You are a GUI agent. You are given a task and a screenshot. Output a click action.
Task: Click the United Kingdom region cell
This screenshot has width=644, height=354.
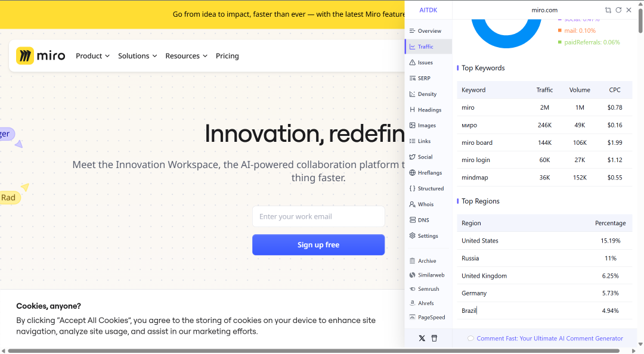pos(484,276)
